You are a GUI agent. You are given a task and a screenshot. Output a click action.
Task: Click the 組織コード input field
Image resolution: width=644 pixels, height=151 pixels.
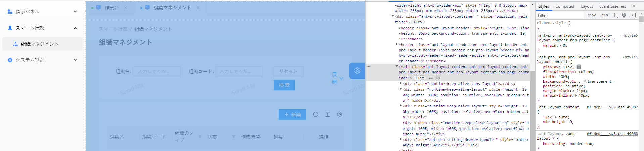click(239, 71)
